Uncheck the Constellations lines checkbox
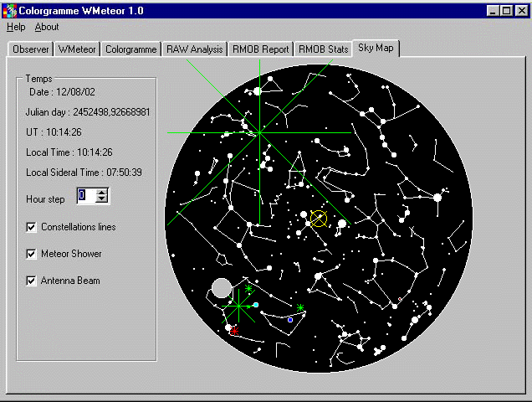This screenshot has height=402, width=532. (x=31, y=227)
